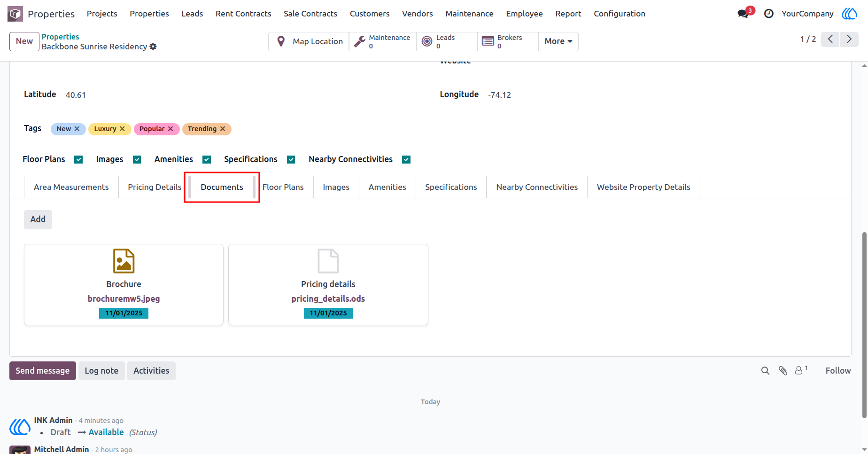Viewport: 868px width, 454px height.
Task: Click the New record button
Action: (24, 41)
